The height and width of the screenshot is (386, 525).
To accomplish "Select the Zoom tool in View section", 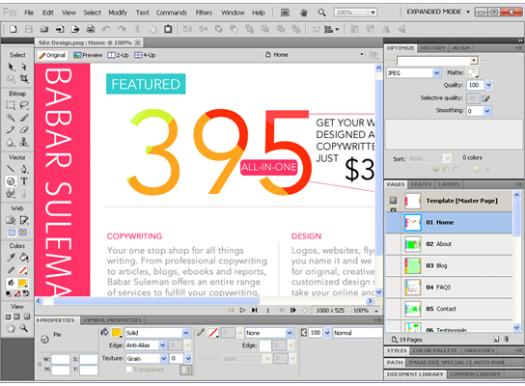I will [x=24, y=328].
